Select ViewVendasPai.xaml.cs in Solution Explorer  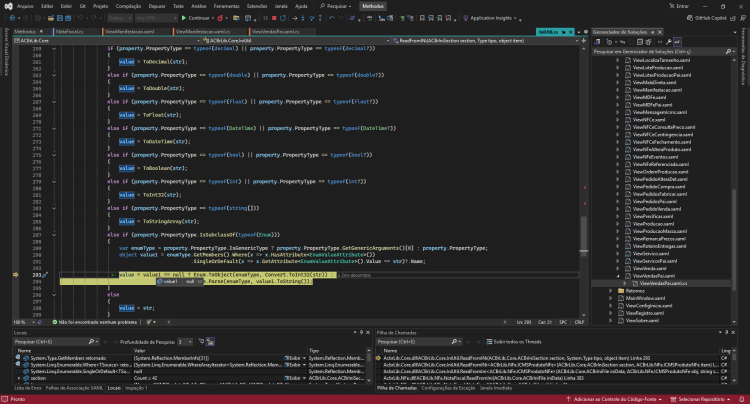point(663,283)
